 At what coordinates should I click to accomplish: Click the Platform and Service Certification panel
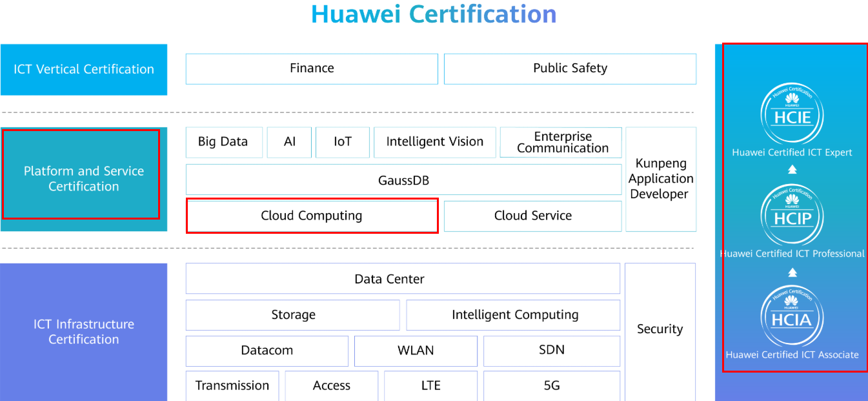pos(83,179)
